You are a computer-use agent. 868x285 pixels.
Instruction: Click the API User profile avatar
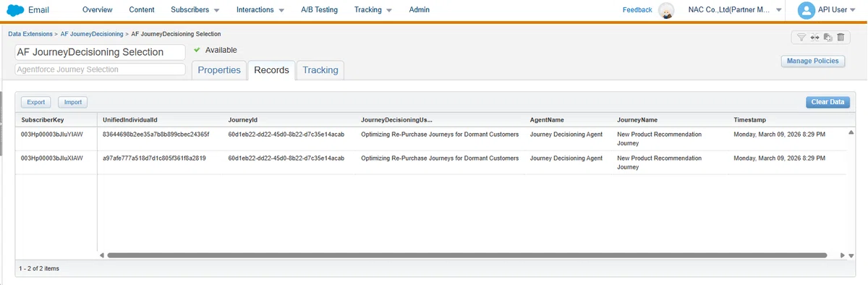(806, 10)
